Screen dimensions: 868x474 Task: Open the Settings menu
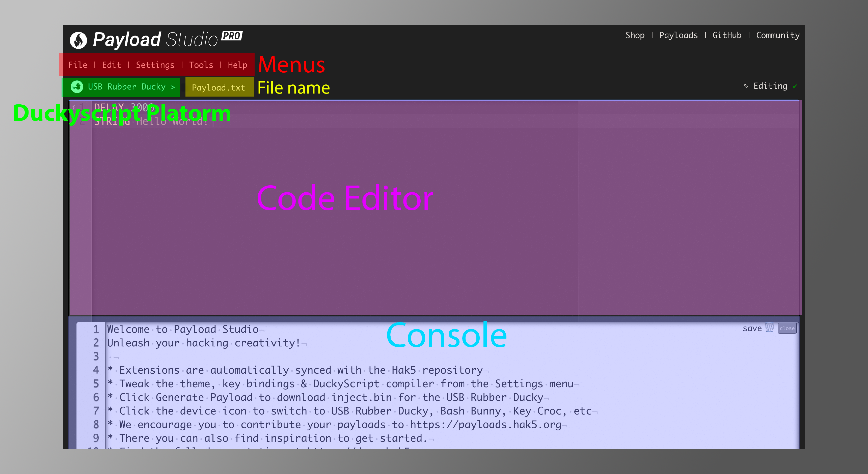tap(155, 65)
